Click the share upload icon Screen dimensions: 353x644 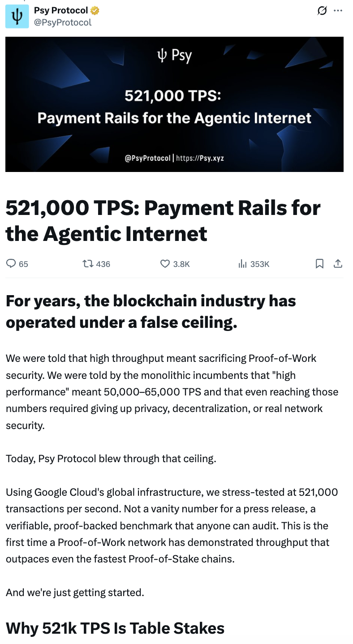coord(338,264)
